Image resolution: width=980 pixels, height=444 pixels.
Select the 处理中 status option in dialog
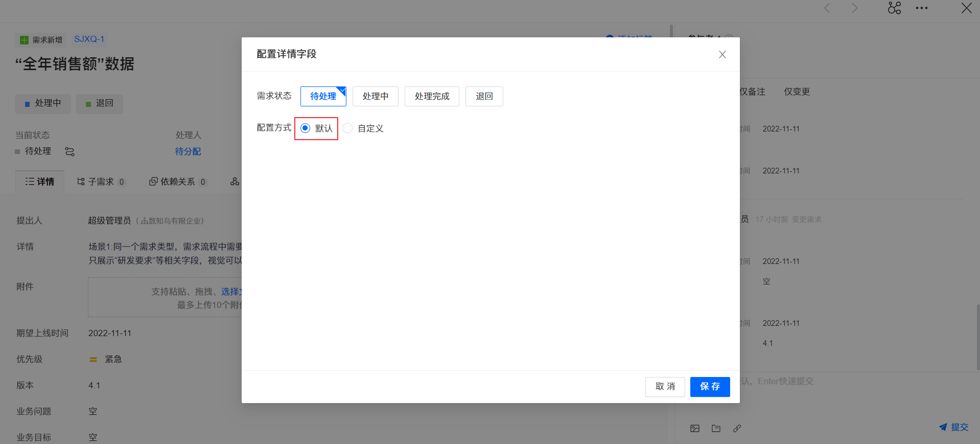coord(376,96)
